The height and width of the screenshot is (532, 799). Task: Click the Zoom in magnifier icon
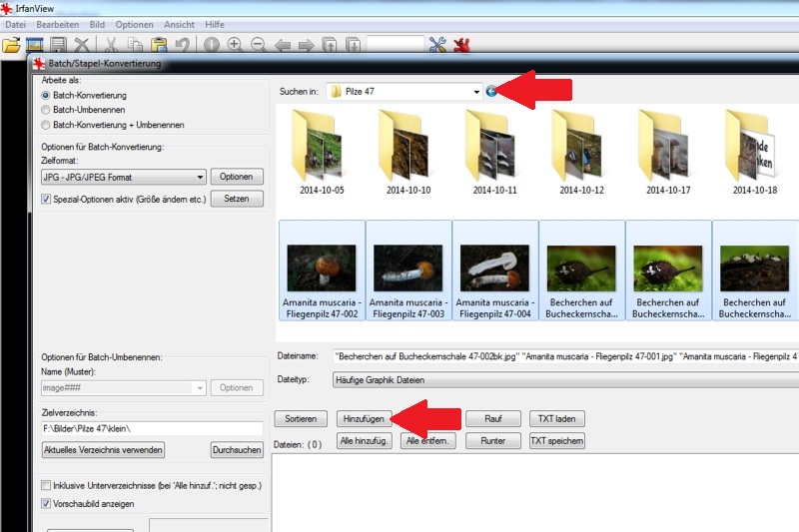coord(236,45)
